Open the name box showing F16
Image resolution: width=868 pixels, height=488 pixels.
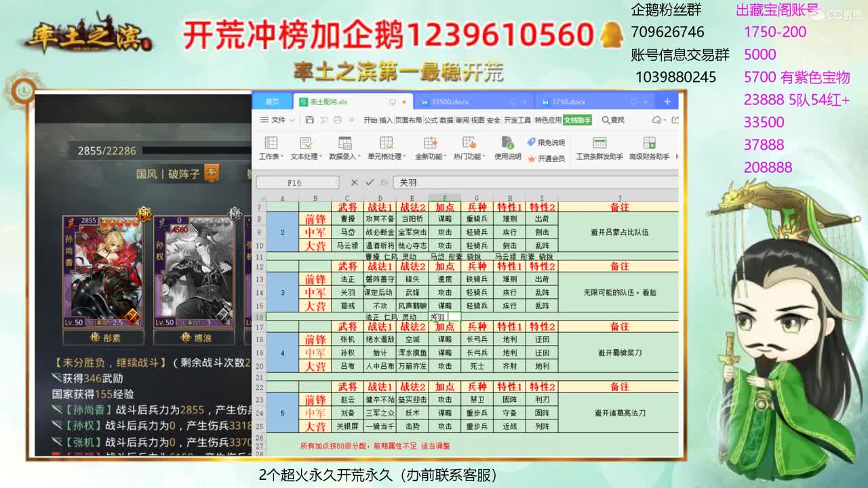pos(297,182)
